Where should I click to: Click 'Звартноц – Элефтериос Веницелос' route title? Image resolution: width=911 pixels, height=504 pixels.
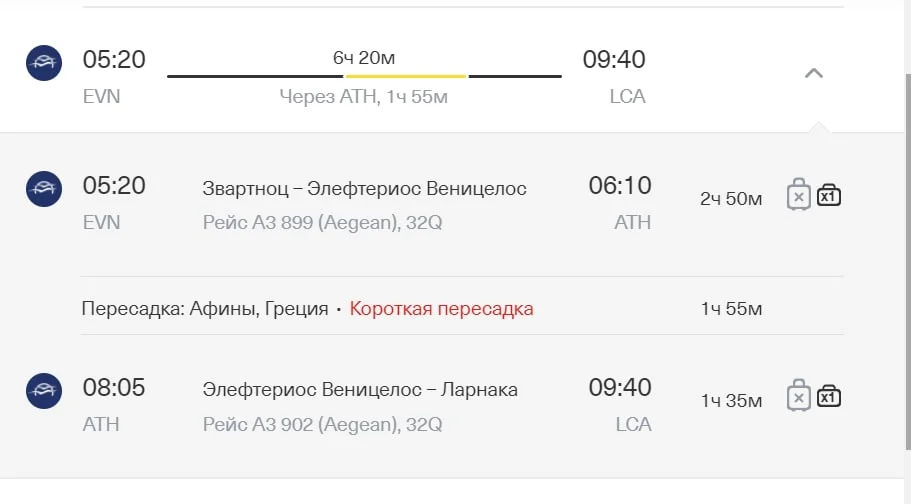pos(364,189)
